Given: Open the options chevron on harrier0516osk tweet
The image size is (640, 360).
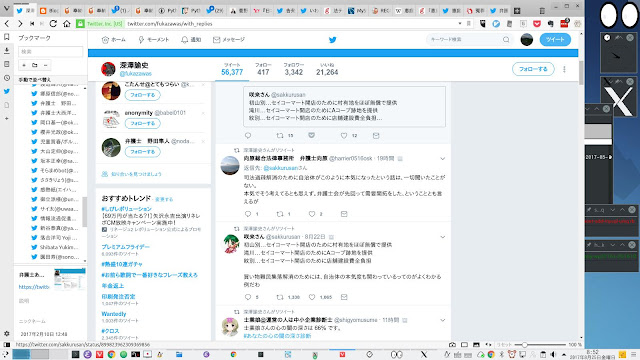Looking at the screenshot, I should coord(442,159).
